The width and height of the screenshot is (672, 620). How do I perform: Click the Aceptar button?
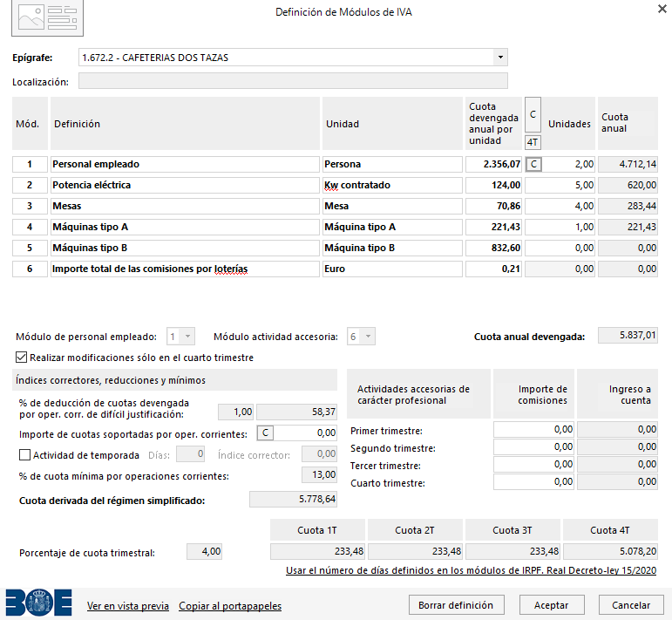coord(552,605)
